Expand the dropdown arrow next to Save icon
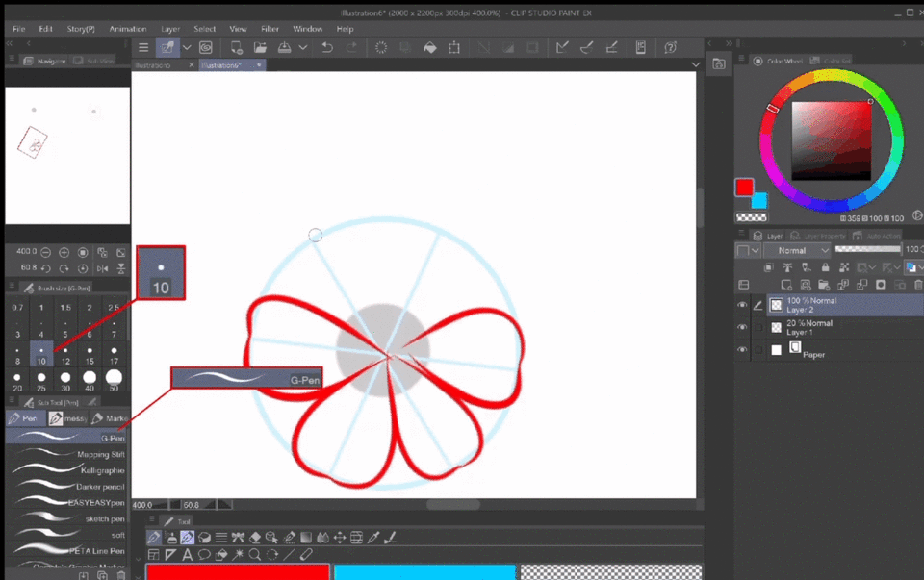The image size is (924, 580). [x=303, y=47]
